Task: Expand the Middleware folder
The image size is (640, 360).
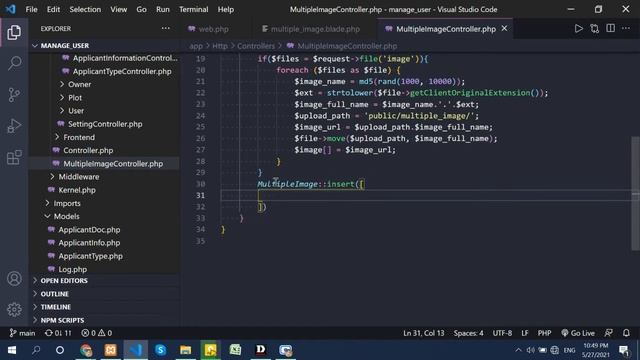Action: [79, 177]
